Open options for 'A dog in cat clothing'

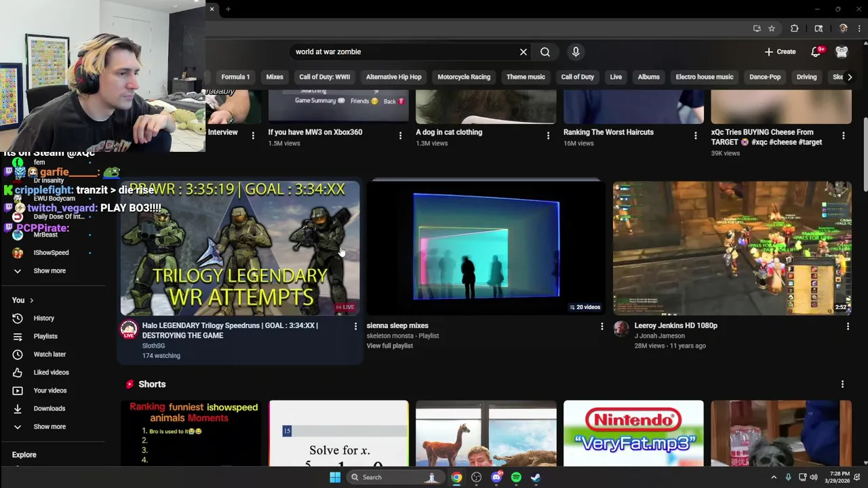[548, 136]
